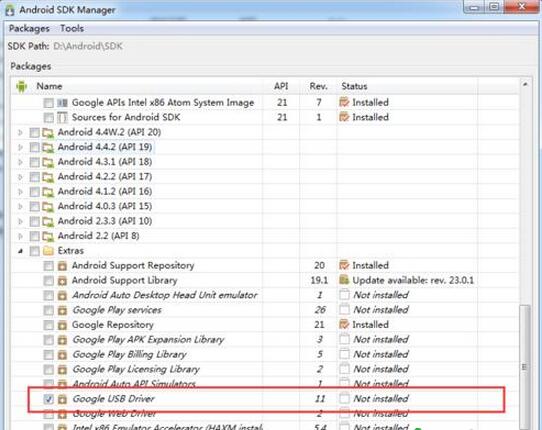Expand the Android 2.2 (API 8) node
Screen dimensions: 542x430
[x=20, y=236]
